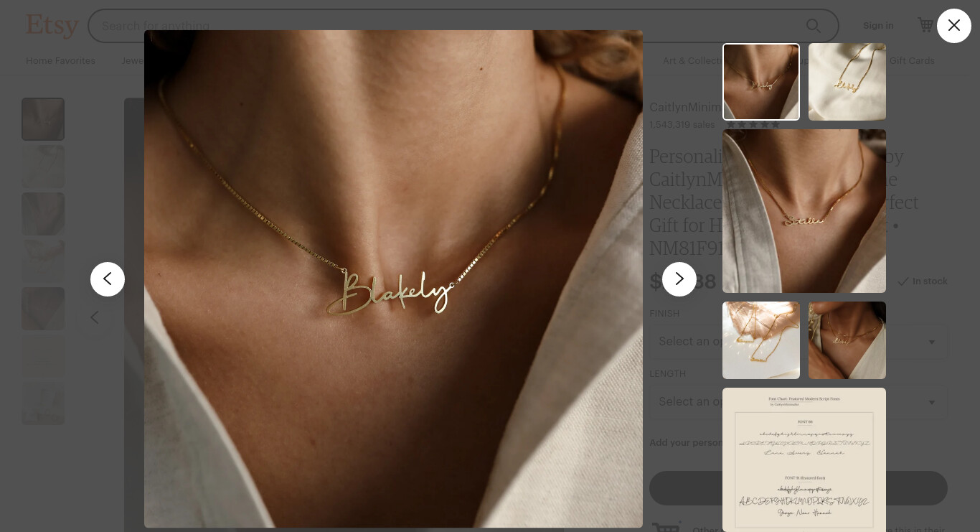The image size is (980, 532).
Task: Open the font chart thumbnail
Action: (804, 459)
